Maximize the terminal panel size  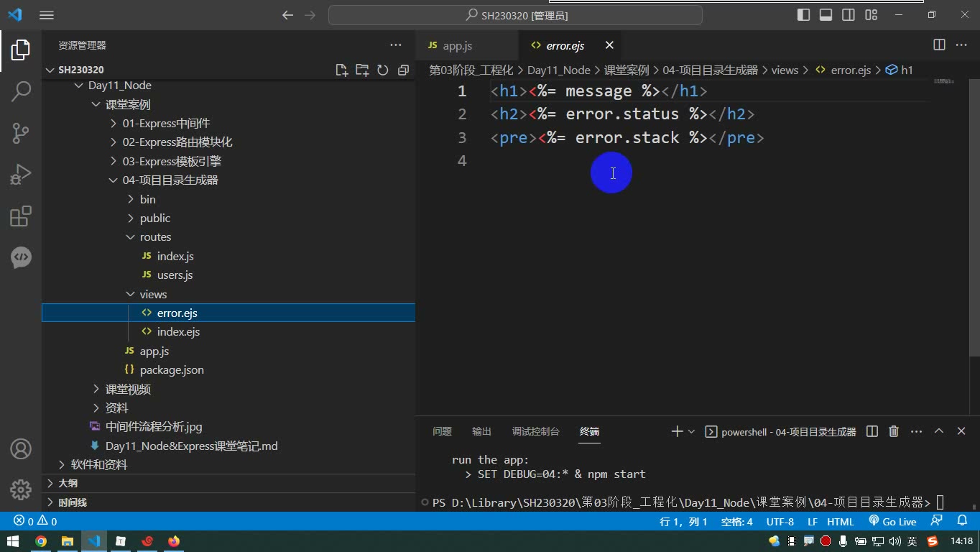point(939,431)
